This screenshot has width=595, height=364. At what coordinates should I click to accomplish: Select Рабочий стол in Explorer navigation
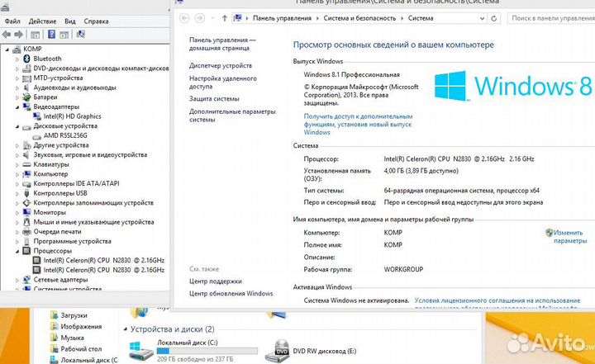81,349
